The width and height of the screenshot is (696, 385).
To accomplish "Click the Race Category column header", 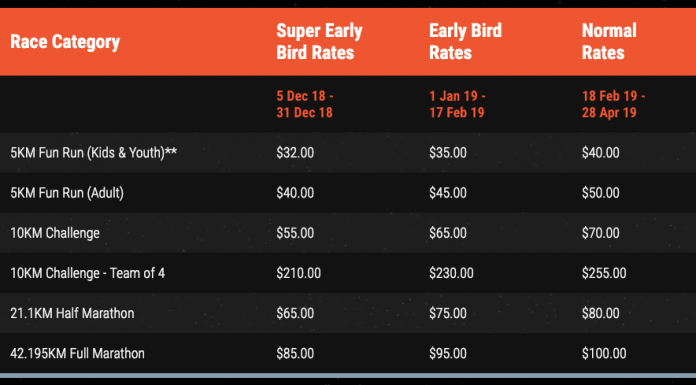I will [65, 42].
